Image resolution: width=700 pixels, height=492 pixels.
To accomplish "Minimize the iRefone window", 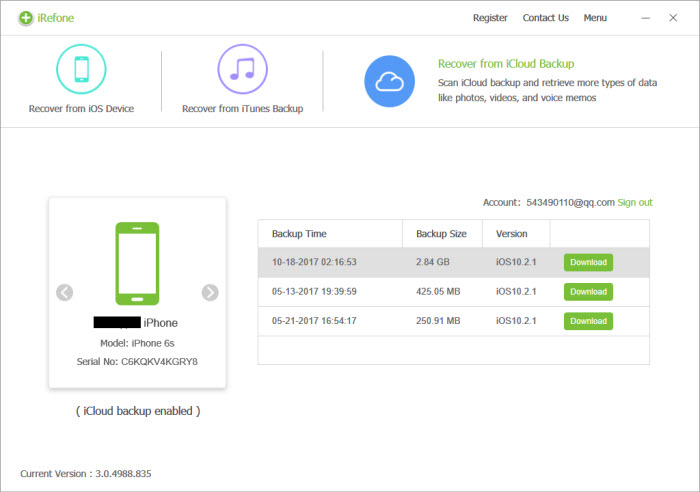I will [x=646, y=18].
